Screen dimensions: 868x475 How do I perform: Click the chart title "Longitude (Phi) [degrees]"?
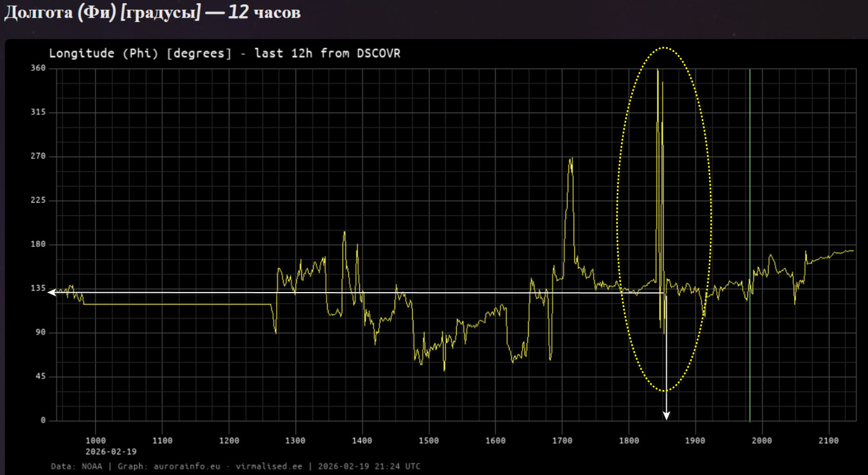pos(140,53)
